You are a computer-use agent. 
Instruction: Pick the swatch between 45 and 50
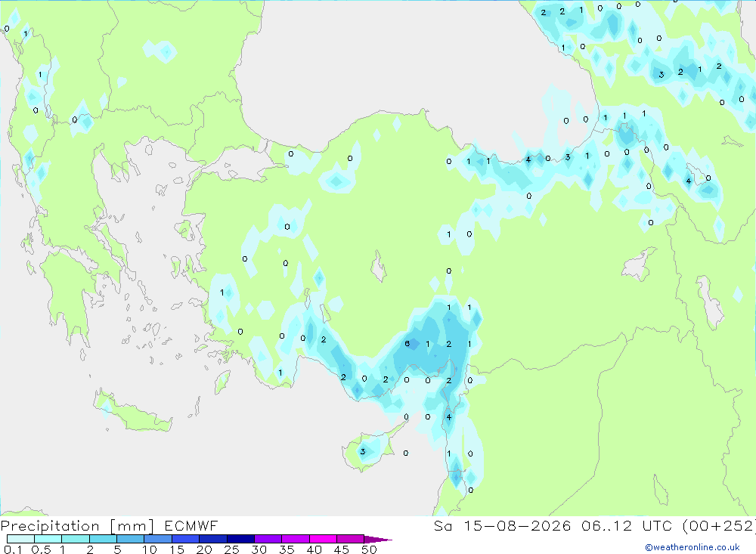tap(351, 539)
